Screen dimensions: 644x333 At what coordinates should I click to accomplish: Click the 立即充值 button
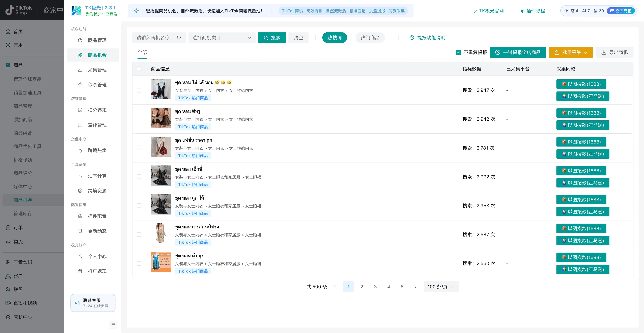[621, 11]
